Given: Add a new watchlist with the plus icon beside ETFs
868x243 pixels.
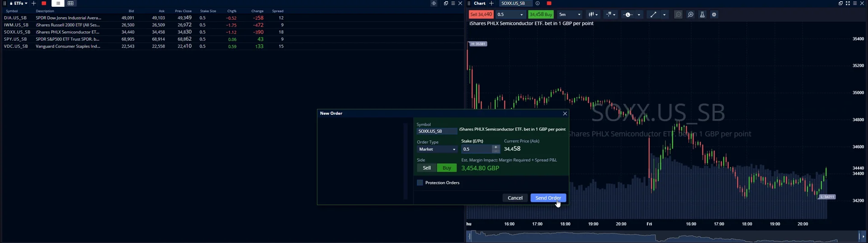Looking at the screenshot, I should click(x=33, y=3).
